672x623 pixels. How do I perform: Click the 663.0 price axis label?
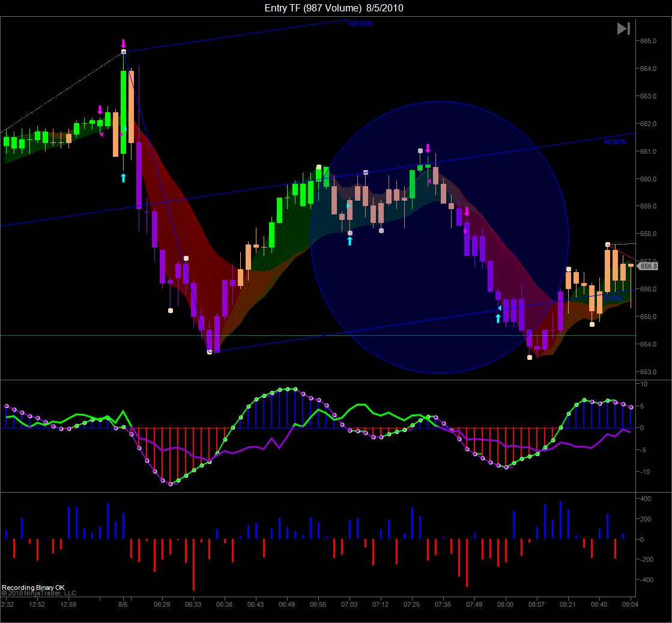tap(647, 96)
